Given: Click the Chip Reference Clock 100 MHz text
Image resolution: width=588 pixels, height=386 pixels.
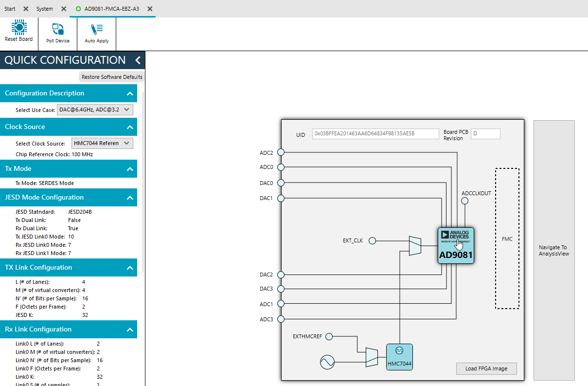Looking at the screenshot, I should pyautogui.click(x=54, y=154).
